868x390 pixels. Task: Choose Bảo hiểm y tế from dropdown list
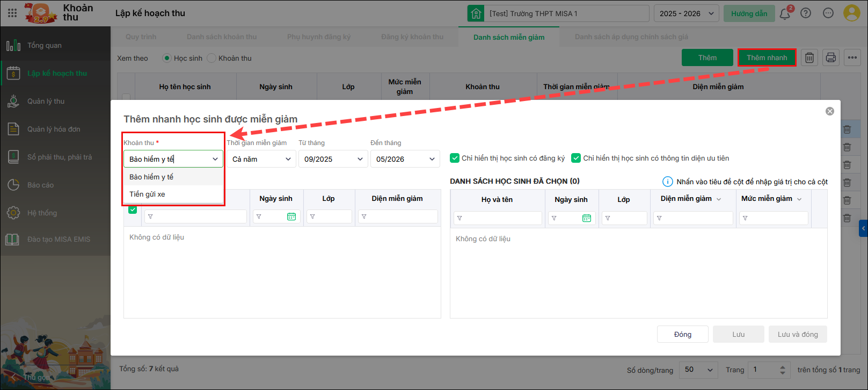[173, 177]
